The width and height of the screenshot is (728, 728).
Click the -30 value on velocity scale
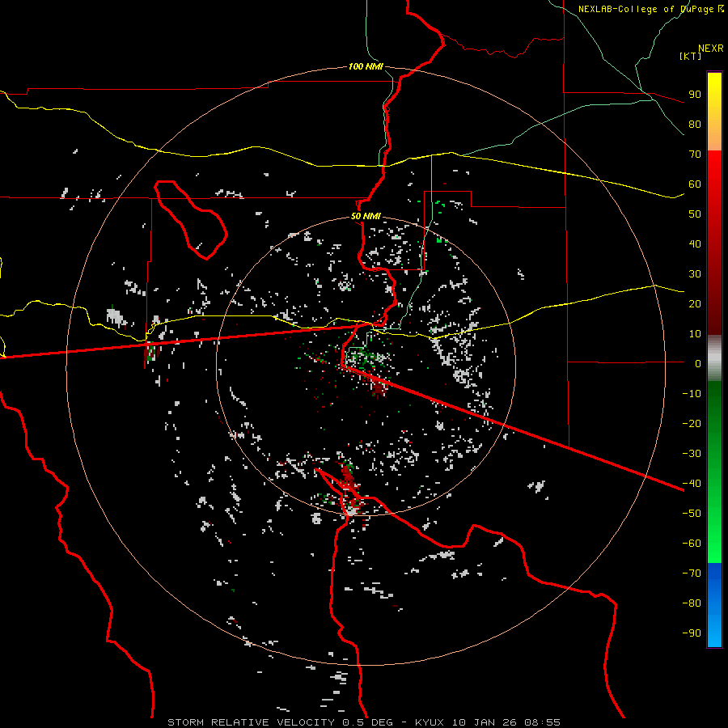[x=692, y=454]
